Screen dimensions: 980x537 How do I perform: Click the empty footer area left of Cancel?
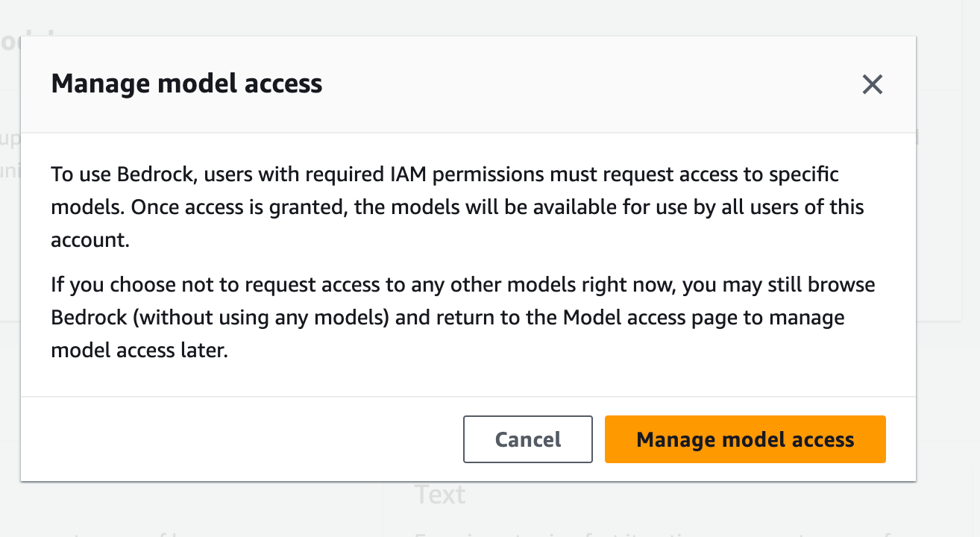pyautogui.click(x=242, y=439)
